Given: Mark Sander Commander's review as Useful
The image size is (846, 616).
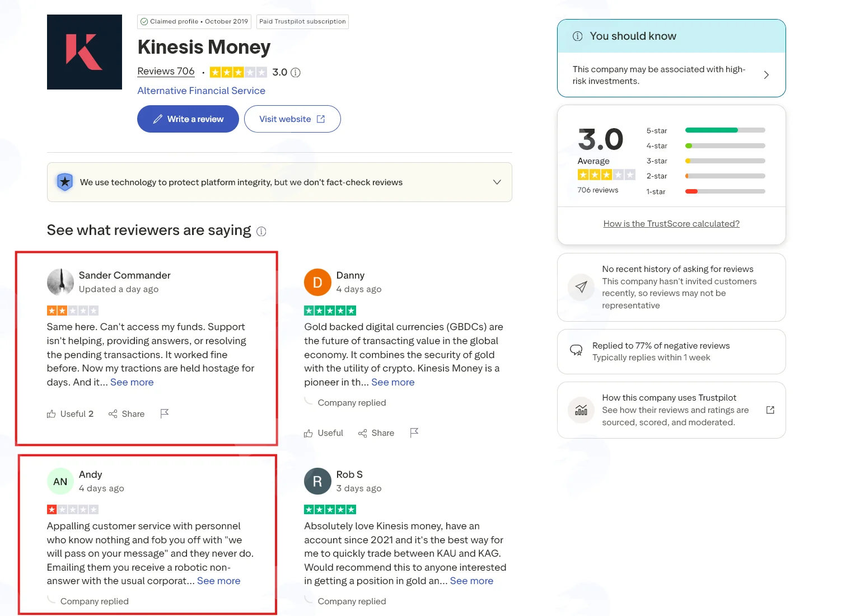Looking at the screenshot, I should pos(70,414).
